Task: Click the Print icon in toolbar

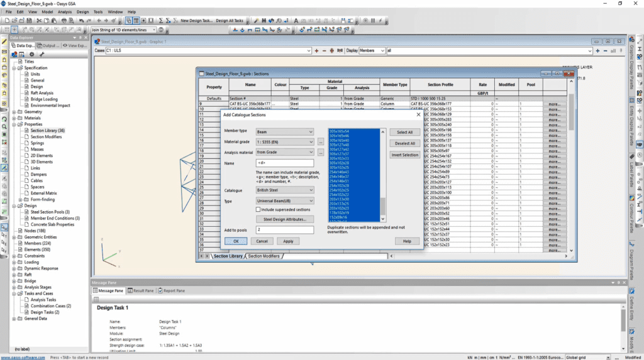Action: [64, 21]
